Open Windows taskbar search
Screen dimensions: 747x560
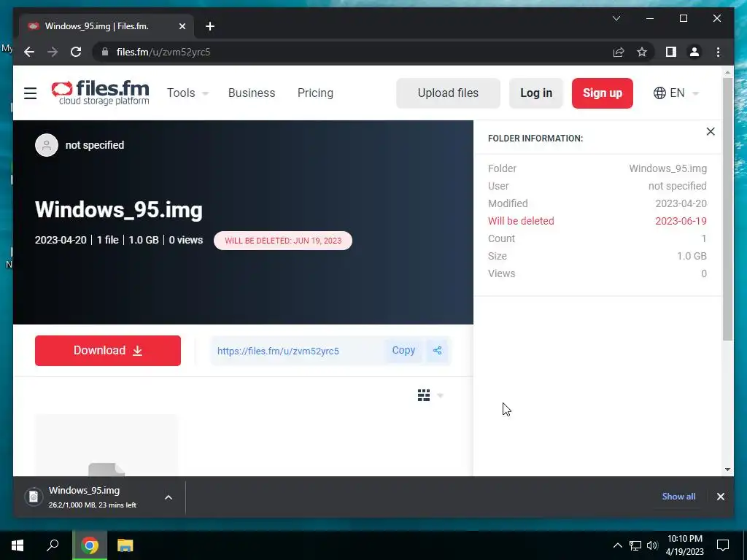(x=53, y=545)
